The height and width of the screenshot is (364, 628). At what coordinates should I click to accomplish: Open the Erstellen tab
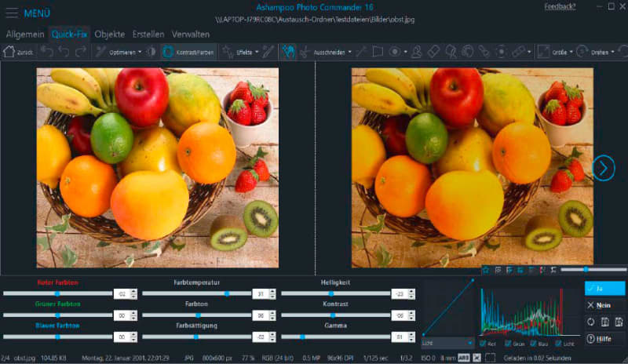point(148,35)
